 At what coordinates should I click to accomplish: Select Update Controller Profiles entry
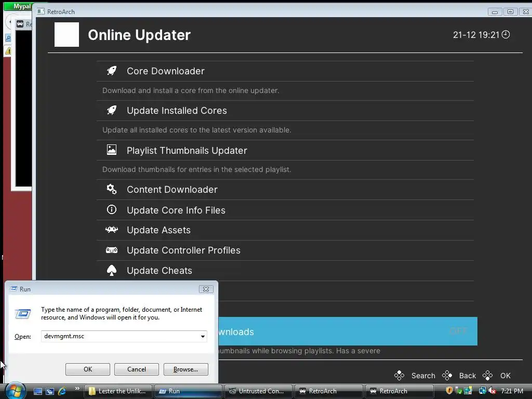(285, 250)
